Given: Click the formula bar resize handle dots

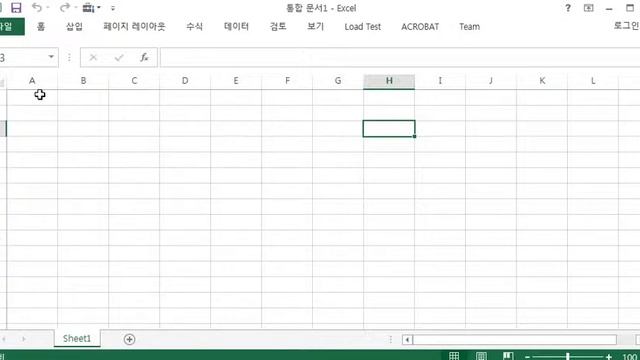Looking at the screenshot, I should point(69,58).
